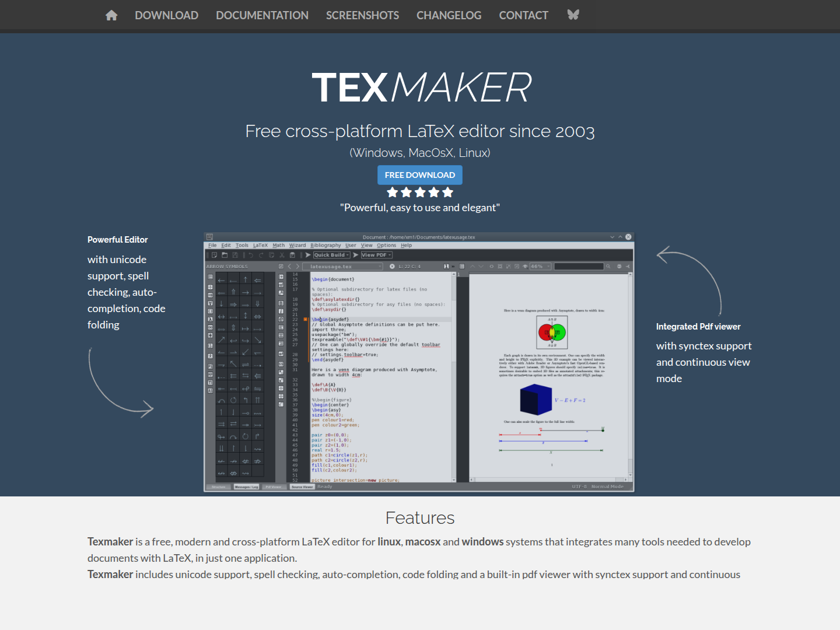Open the DOCUMENTATION nav item

pyautogui.click(x=262, y=15)
